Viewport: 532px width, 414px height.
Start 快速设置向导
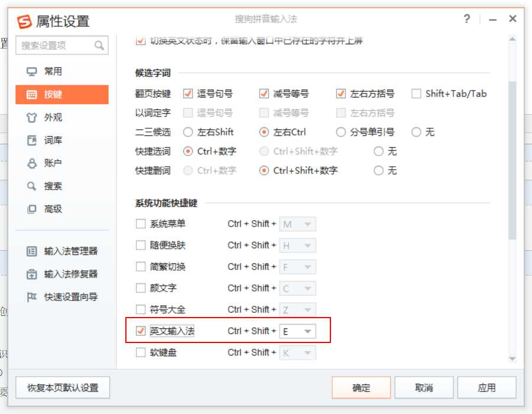tap(62, 297)
